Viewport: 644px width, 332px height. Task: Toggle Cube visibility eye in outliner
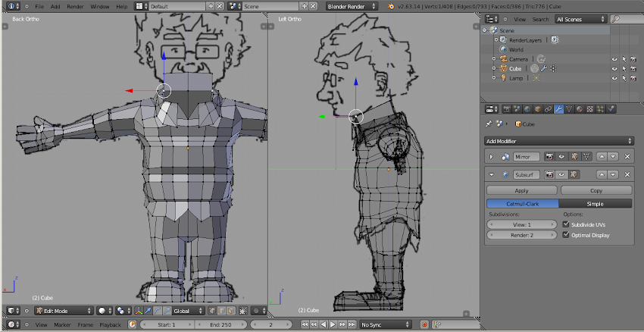(614, 69)
